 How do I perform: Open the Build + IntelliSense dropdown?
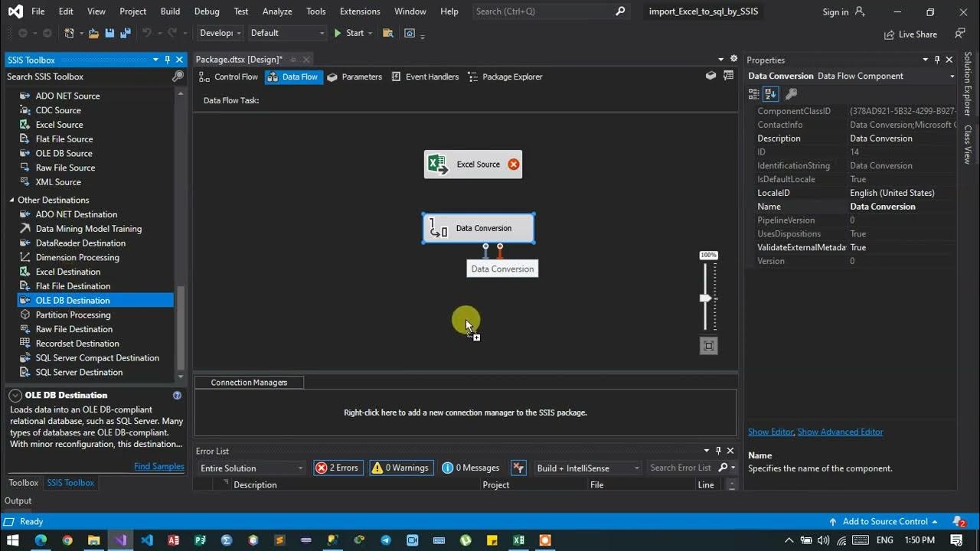coord(587,468)
